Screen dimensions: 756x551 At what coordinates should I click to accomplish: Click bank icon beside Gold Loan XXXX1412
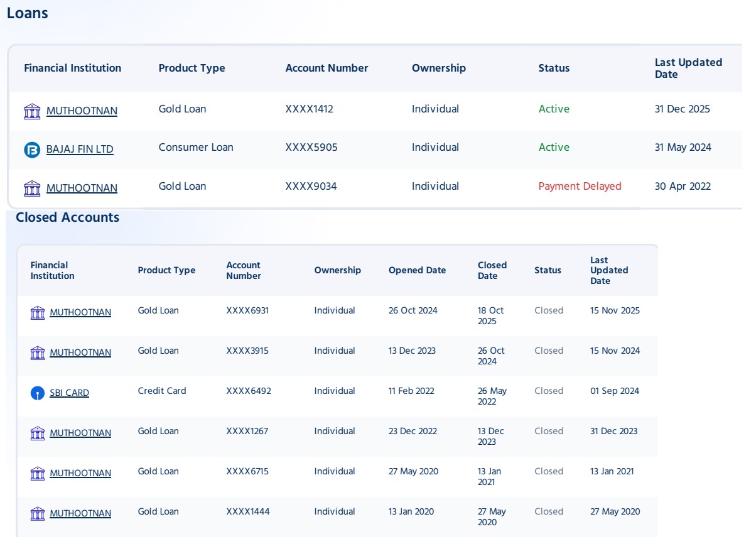point(32,112)
